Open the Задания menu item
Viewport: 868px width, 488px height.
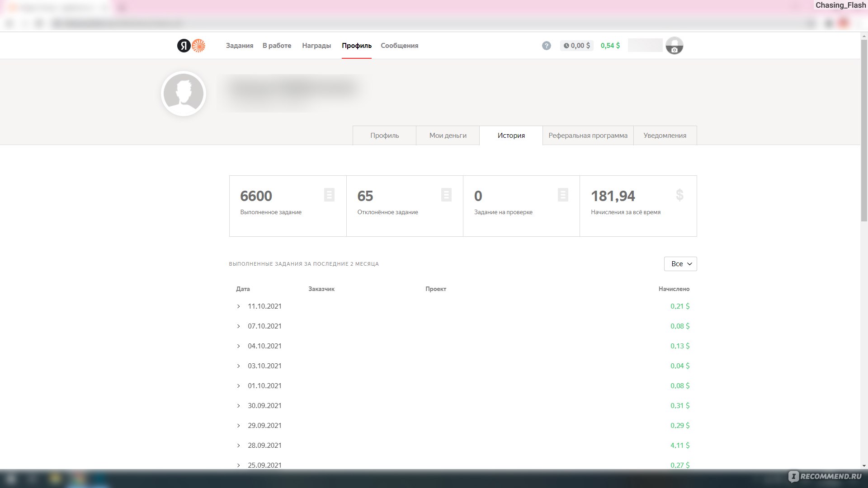240,46
